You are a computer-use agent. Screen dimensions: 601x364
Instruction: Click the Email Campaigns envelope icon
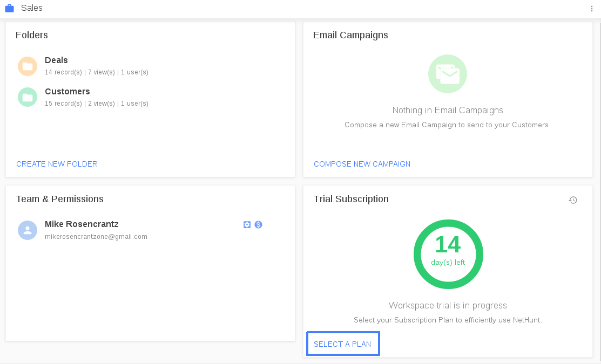click(x=448, y=74)
